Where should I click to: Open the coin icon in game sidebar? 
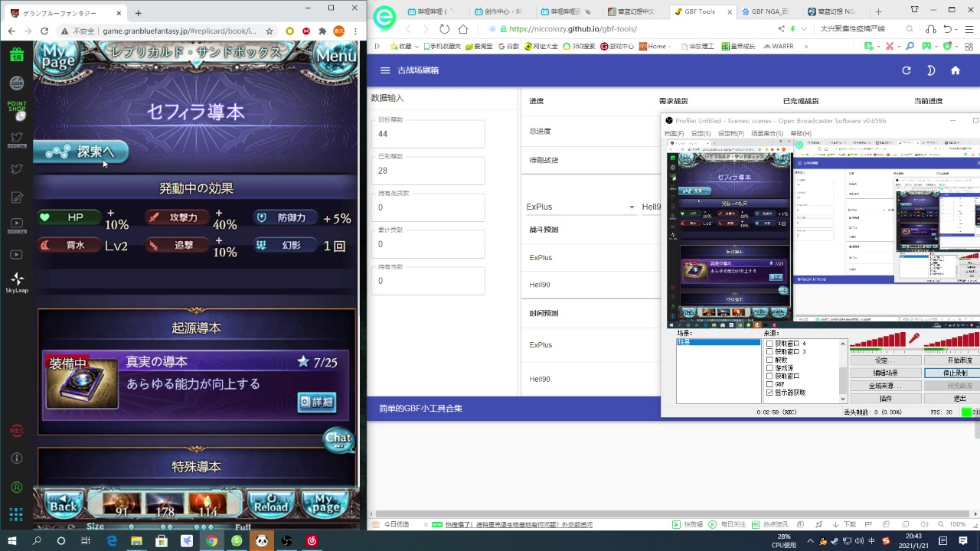(x=17, y=83)
